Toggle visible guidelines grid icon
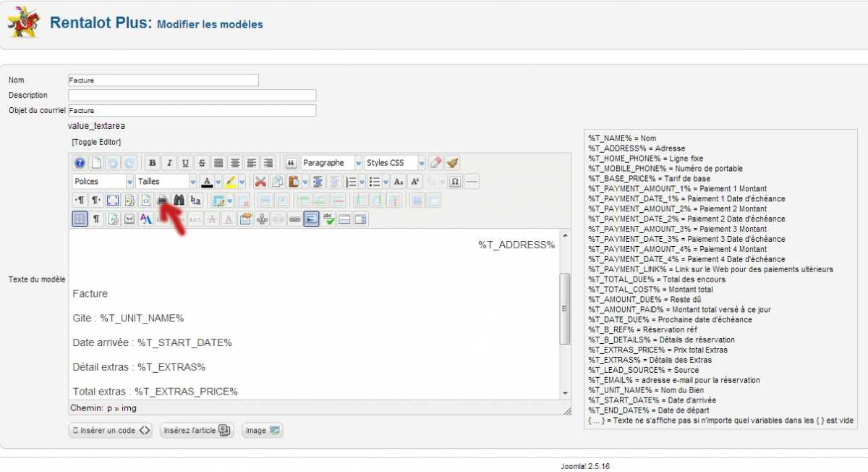868x472 pixels. pyautogui.click(x=80, y=219)
